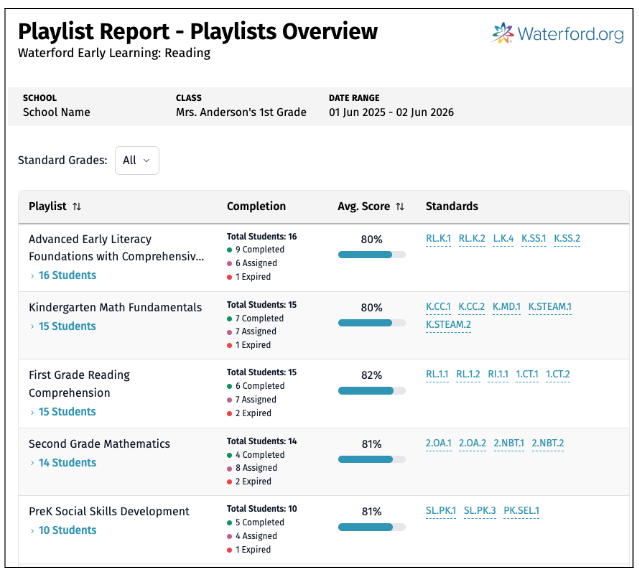Open the Standard Grades dropdown
This screenshot has height=575, width=639.
click(137, 160)
